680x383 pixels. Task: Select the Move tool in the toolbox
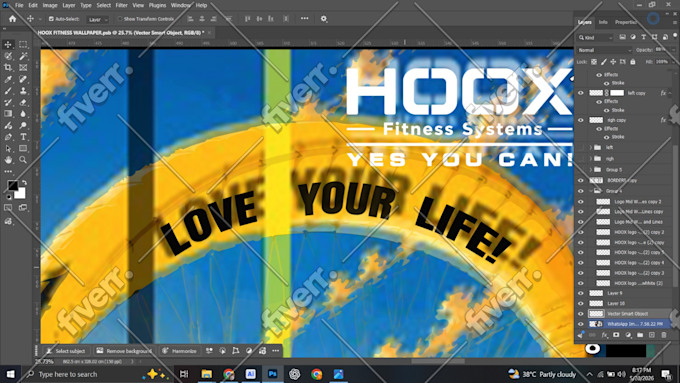click(8, 44)
